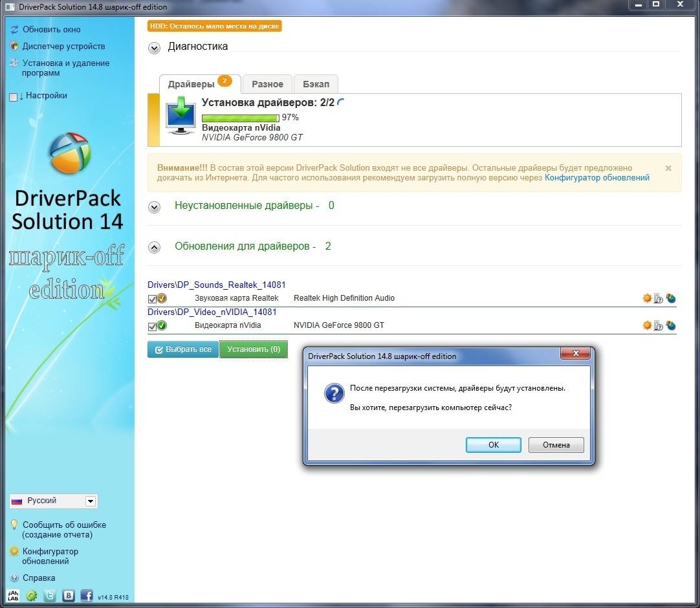Click the orange sun icon in NVIDIA row
This screenshot has width=700, height=608.
point(647,325)
